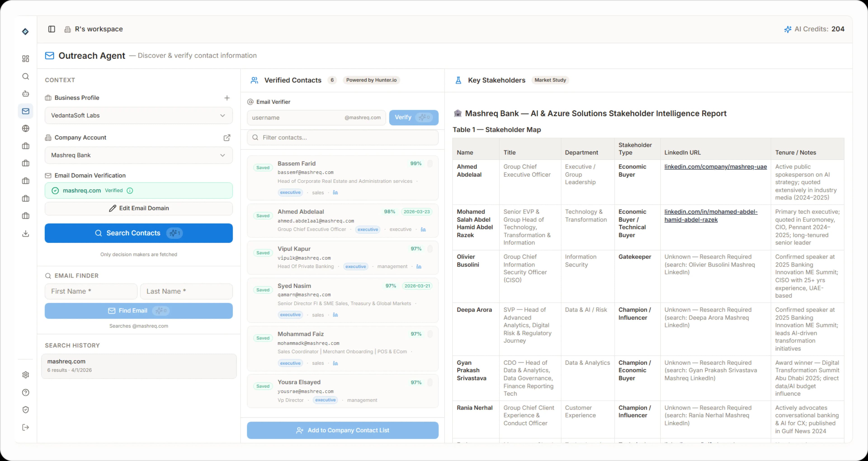This screenshot has width=868, height=461.
Task: Select Bassem Farid contact checkbox
Action: [x=430, y=163]
